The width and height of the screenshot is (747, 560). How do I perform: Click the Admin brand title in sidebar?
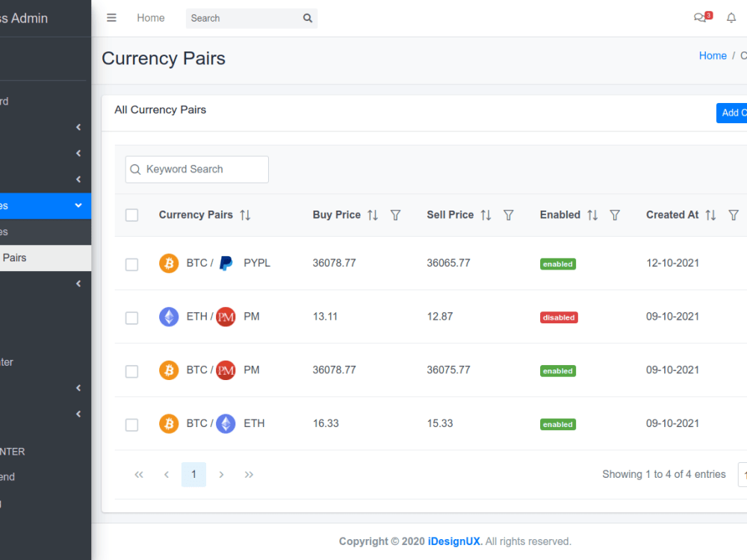[x=24, y=18]
